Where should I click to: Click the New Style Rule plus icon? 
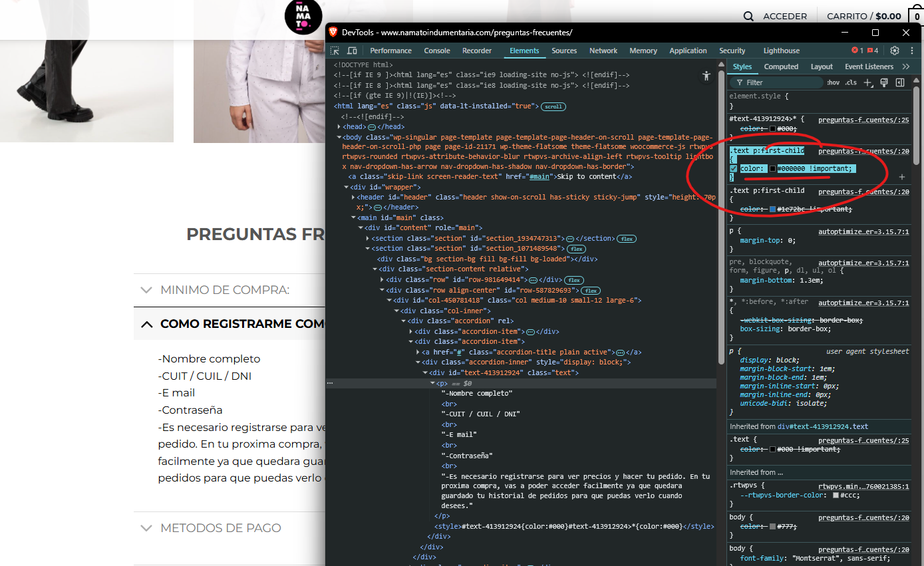[867, 82]
